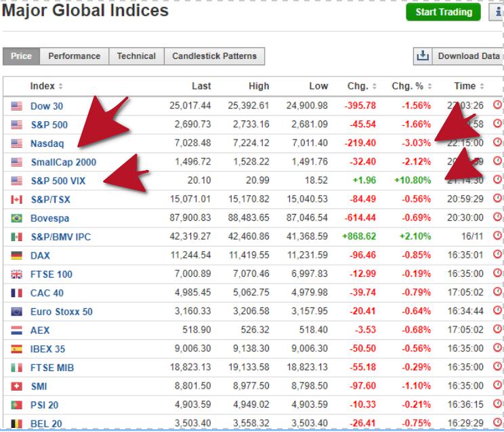Screen dimensions: 504x432
Task: Click the clock icon in Nasdaq row
Action: pyautogui.click(x=498, y=142)
